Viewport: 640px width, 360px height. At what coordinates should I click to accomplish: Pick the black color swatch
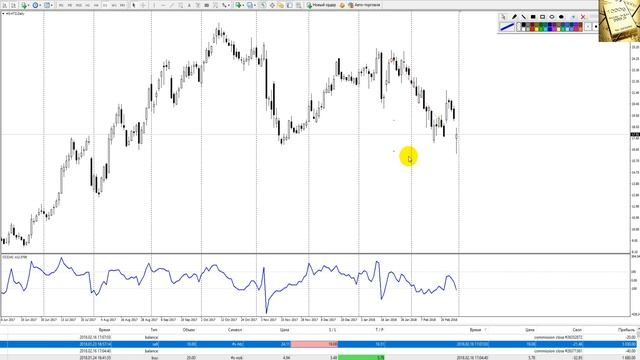[x=524, y=24]
